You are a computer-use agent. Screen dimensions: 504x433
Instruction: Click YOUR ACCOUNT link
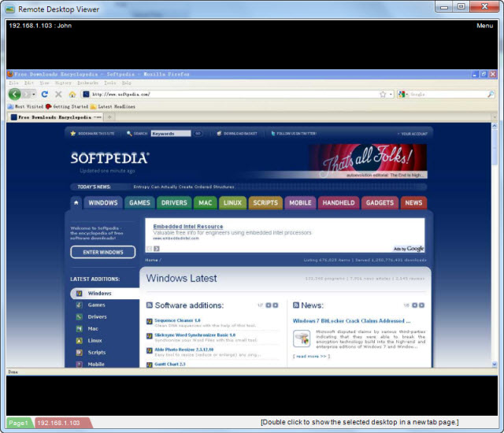tap(413, 134)
